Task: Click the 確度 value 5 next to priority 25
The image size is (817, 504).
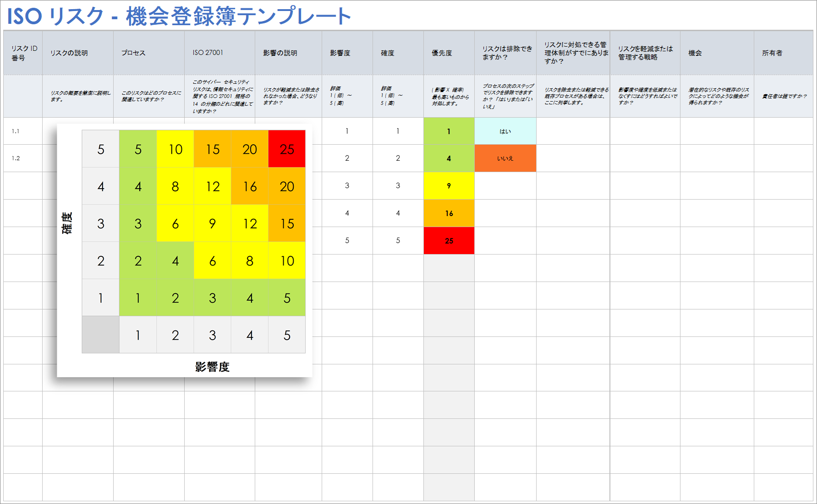Action: pos(398,240)
